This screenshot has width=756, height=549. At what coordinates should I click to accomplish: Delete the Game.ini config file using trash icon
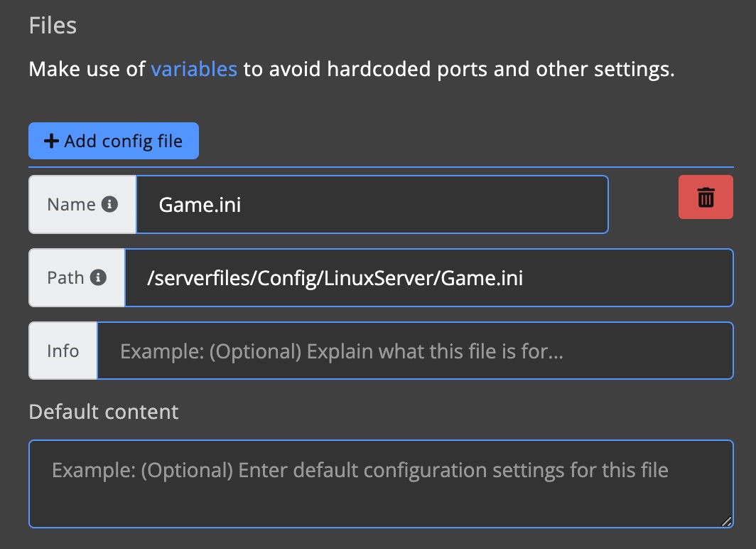click(706, 197)
